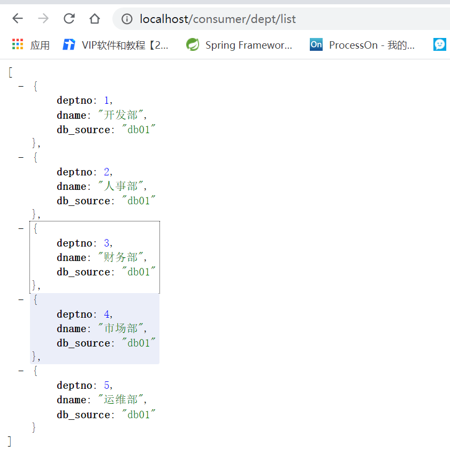Viewport: 450px width, 476px height.
Task: Click the closing square bracket of the array
Action: (10, 441)
